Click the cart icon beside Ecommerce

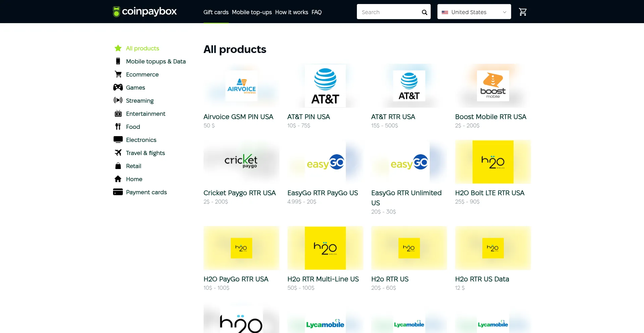click(118, 74)
